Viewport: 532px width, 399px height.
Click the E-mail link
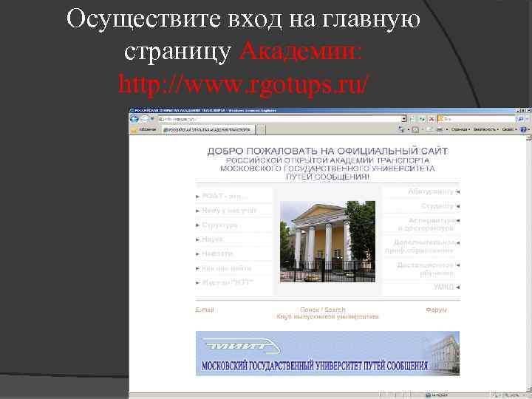(205, 310)
